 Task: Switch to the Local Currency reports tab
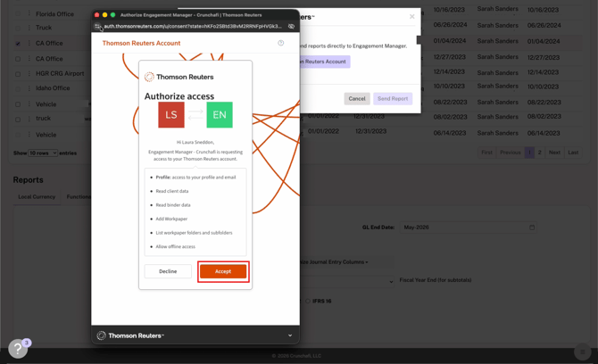[37, 196]
